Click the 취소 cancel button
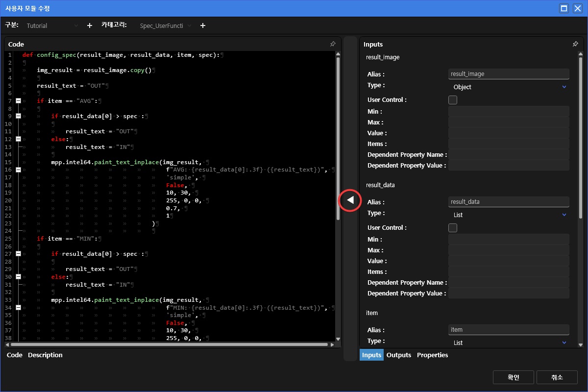588x392 pixels. (557, 377)
